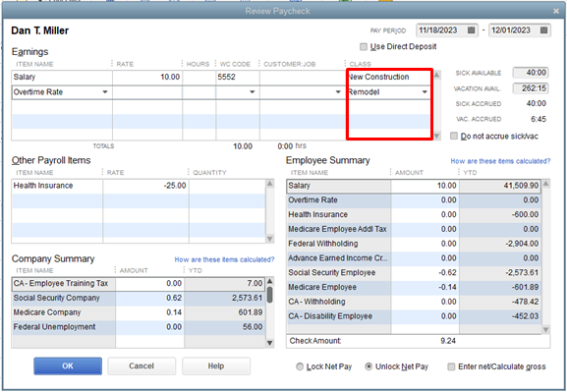Open WC Code dropdown in Overtime row
This screenshot has width=567, height=392.
[x=252, y=92]
